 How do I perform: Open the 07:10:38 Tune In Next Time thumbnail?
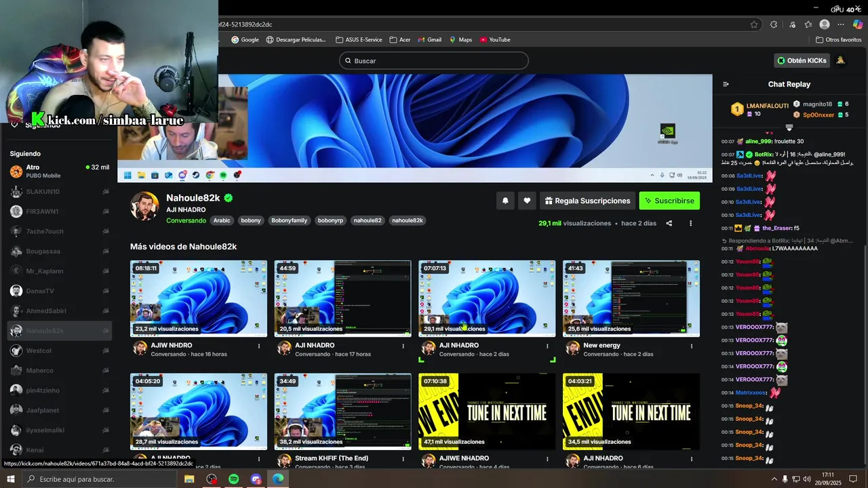coord(487,411)
